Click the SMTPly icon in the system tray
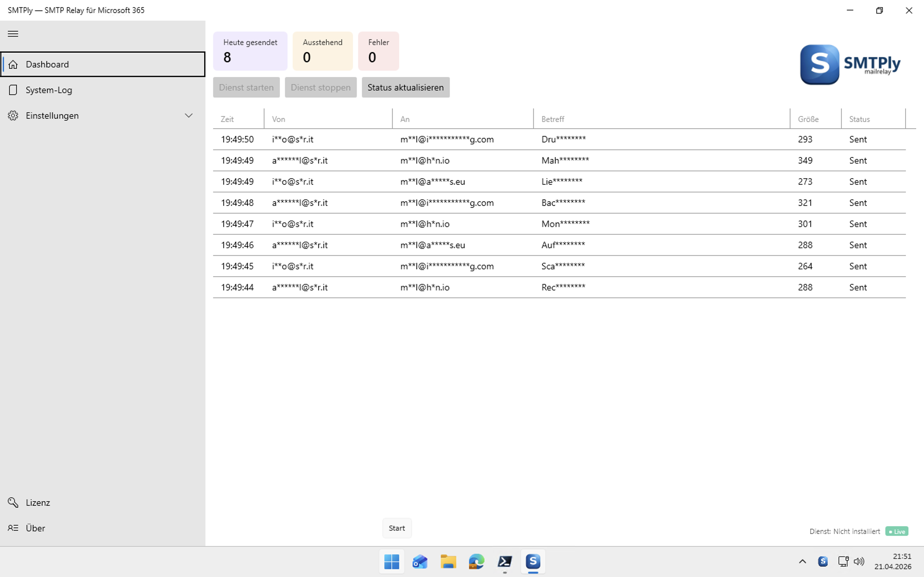 click(823, 561)
